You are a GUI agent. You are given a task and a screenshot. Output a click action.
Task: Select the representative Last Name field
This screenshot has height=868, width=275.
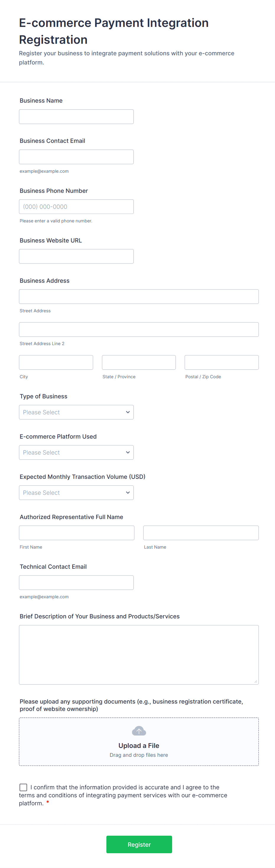tap(201, 533)
